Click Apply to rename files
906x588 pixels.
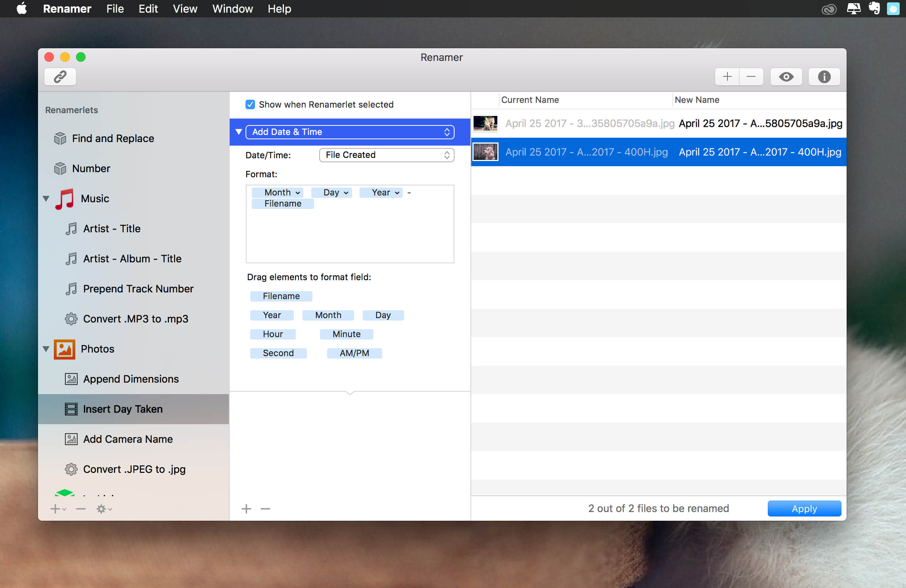(x=804, y=508)
